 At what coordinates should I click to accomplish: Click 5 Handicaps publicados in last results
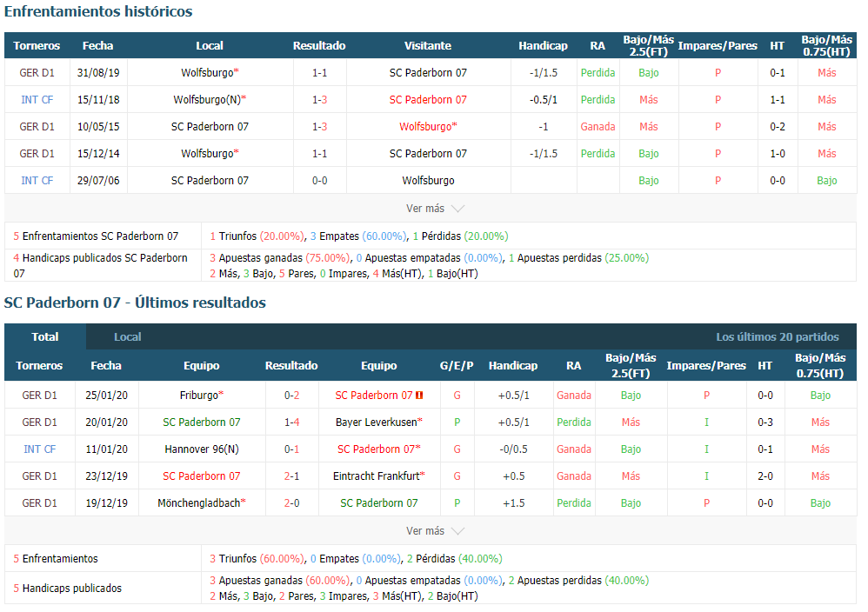(68, 589)
